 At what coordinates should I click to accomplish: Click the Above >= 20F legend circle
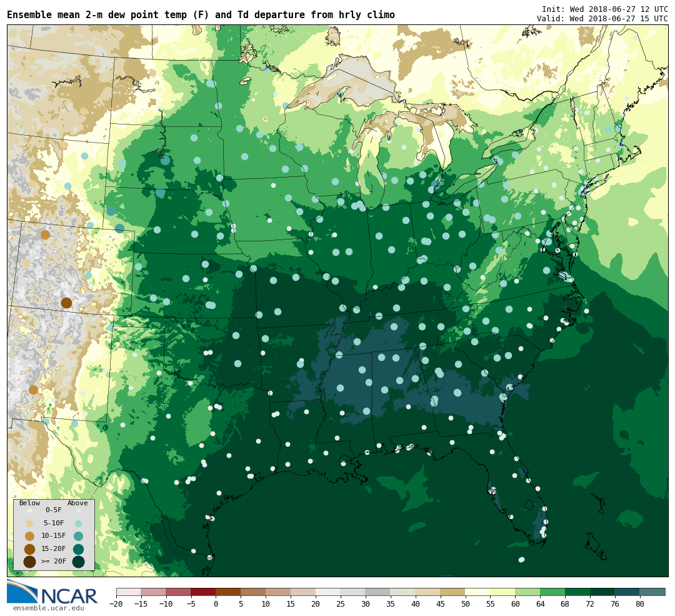point(78,562)
